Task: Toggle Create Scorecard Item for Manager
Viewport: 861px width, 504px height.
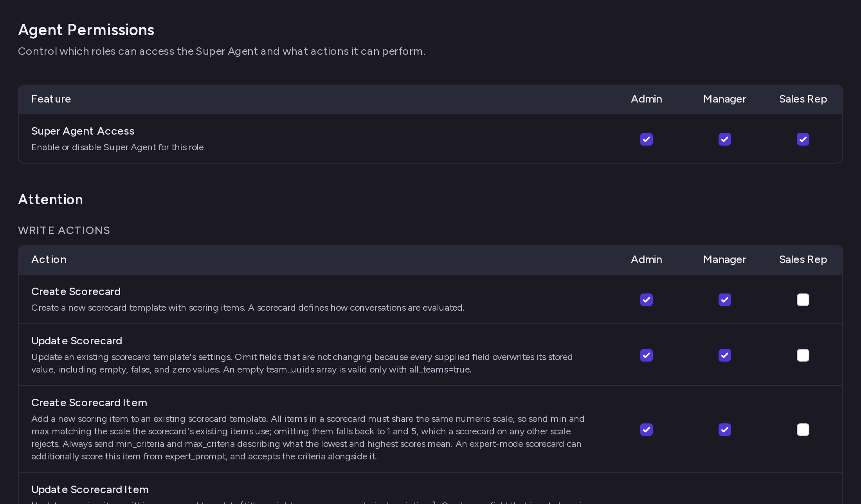Action: [x=725, y=430]
